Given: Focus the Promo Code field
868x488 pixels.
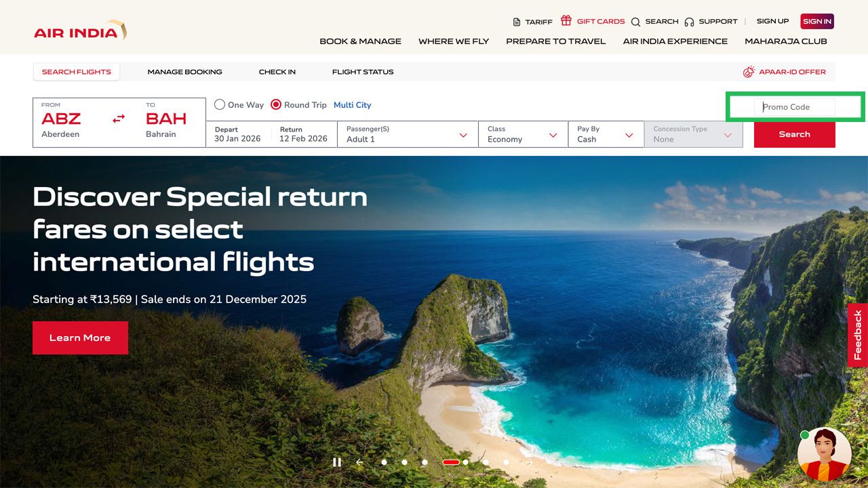Looking at the screenshot, I should pos(795,107).
